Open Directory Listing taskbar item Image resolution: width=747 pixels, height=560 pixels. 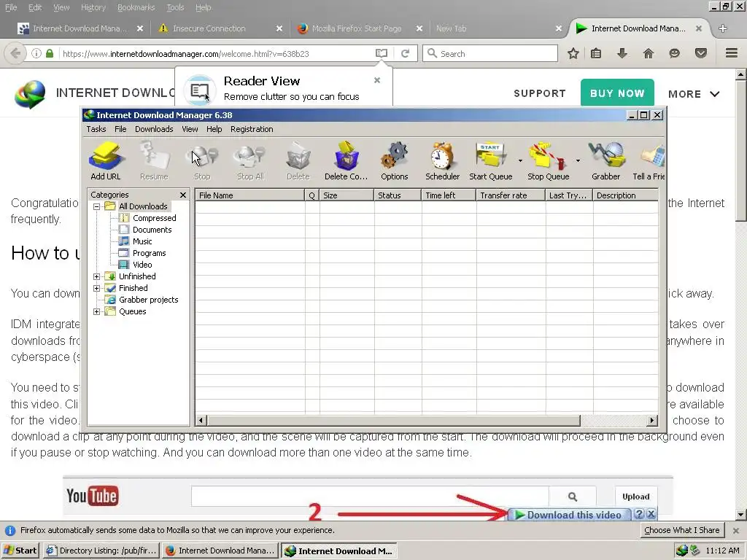pos(101,551)
